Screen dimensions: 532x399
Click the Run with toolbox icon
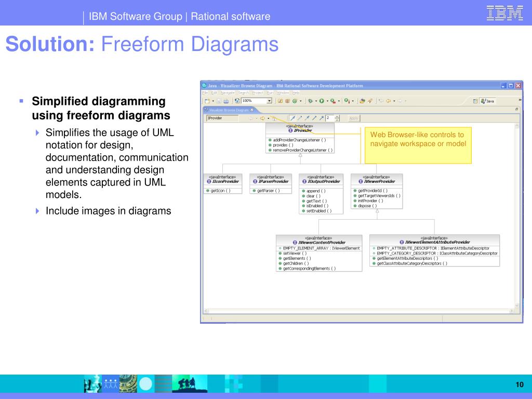pos(333,101)
